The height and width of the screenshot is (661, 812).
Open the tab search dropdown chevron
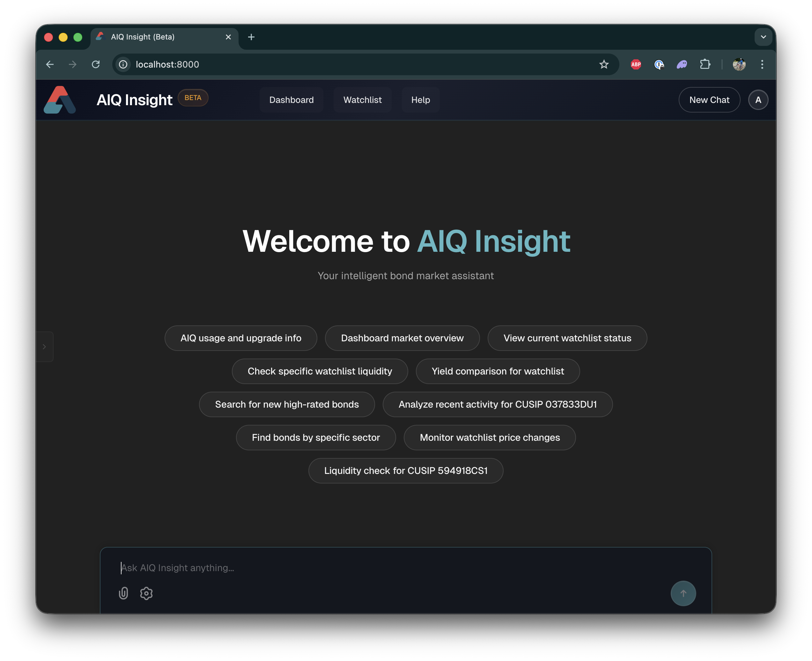763,37
